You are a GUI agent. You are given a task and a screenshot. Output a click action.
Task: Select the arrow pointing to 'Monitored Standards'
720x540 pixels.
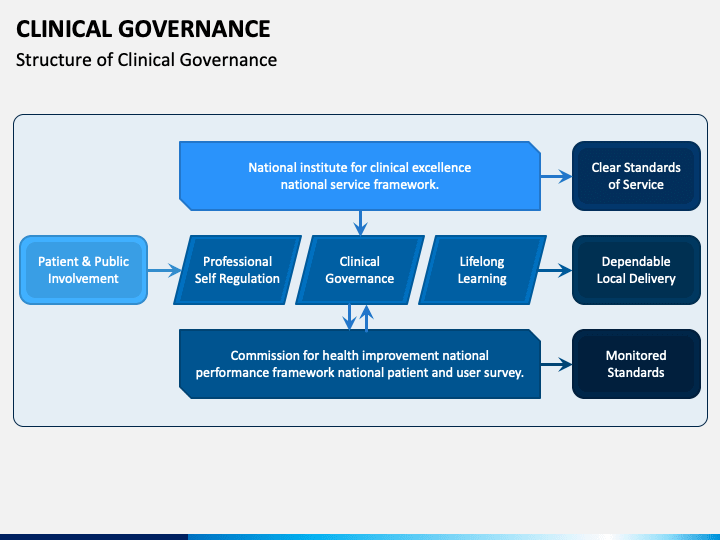556,364
